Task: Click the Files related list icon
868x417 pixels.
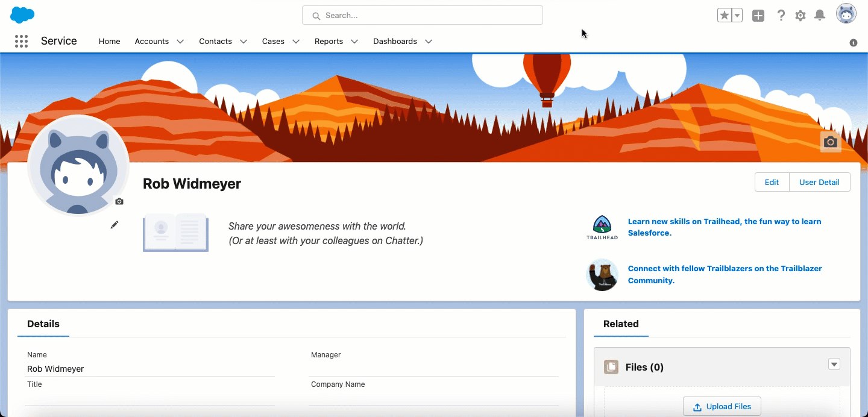Action: coord(611,367)
